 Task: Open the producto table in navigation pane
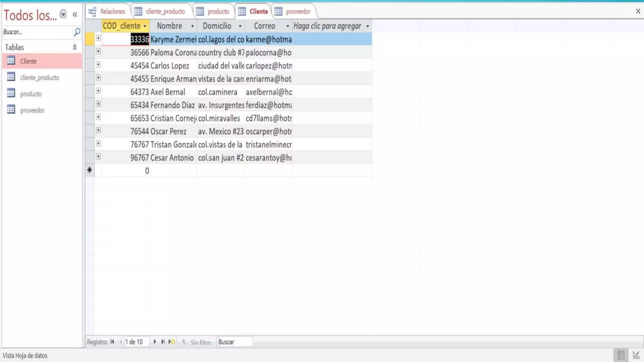(x=31, y=94)
